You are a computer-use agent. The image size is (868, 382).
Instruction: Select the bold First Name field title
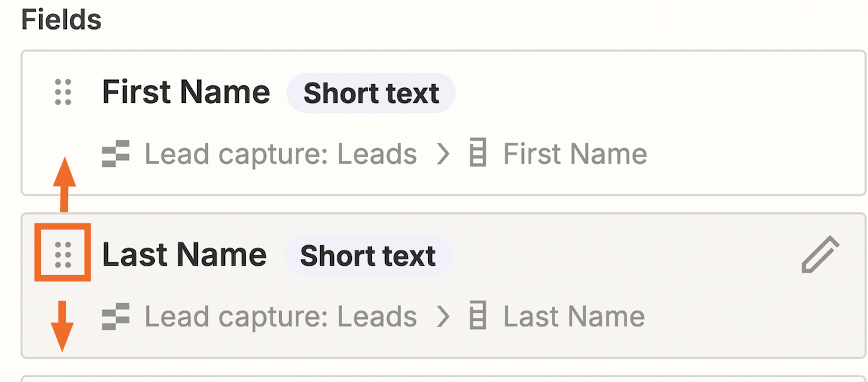(x=186, y=93)
